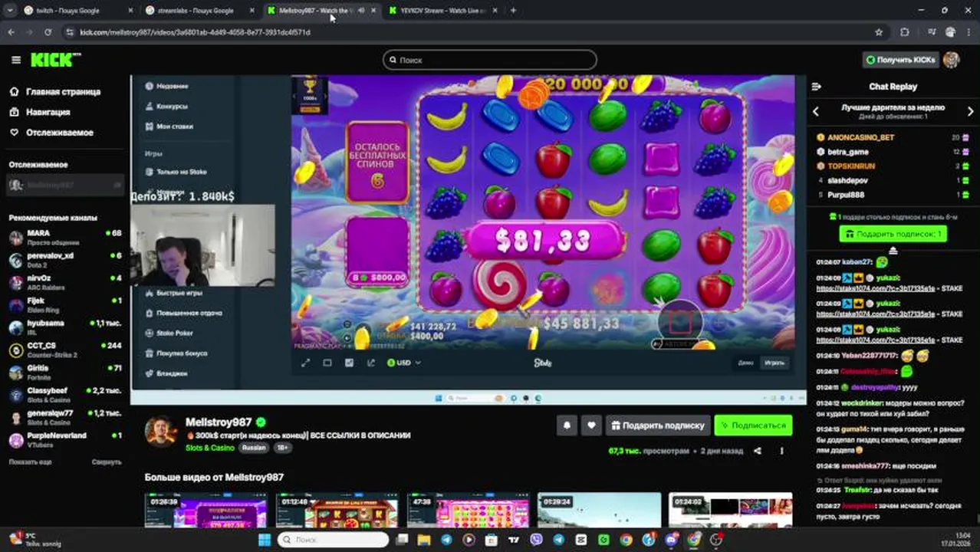The image size is (980, 552).
Task: Open TradingView from the taskbar
Action: [x=514, y=540]
